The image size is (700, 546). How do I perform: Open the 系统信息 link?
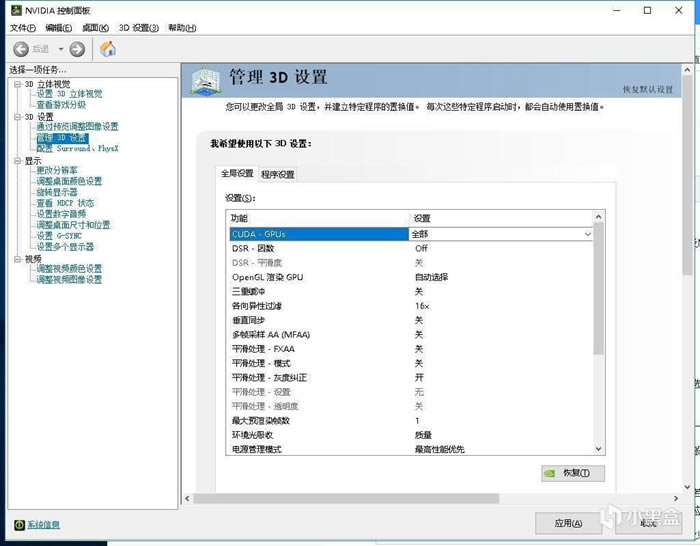tap(43, 525)
